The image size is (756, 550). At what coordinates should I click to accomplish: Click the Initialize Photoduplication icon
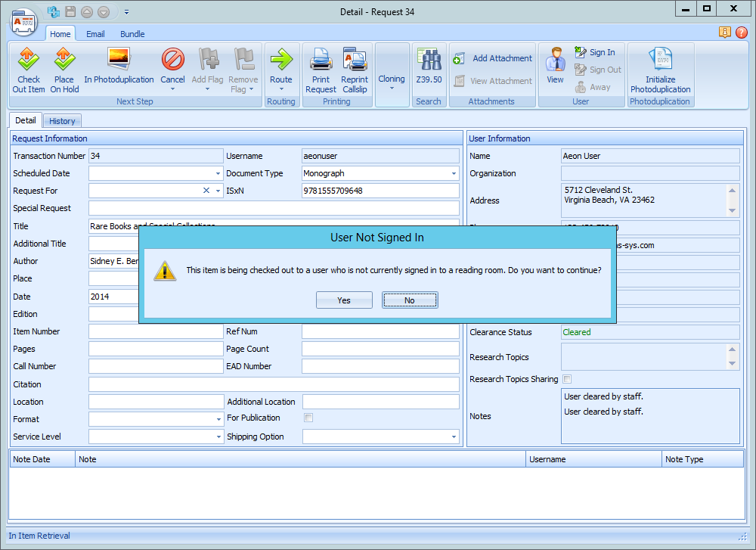pyautogui.click(x=660, y=59)
